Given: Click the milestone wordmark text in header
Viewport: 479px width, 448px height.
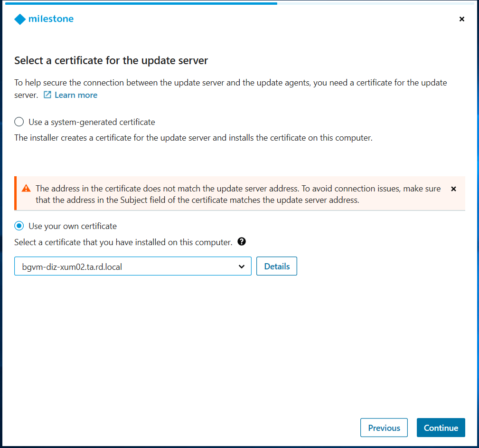Looking at the screenshot, I should pyautogui.click(x=51, y=19).
